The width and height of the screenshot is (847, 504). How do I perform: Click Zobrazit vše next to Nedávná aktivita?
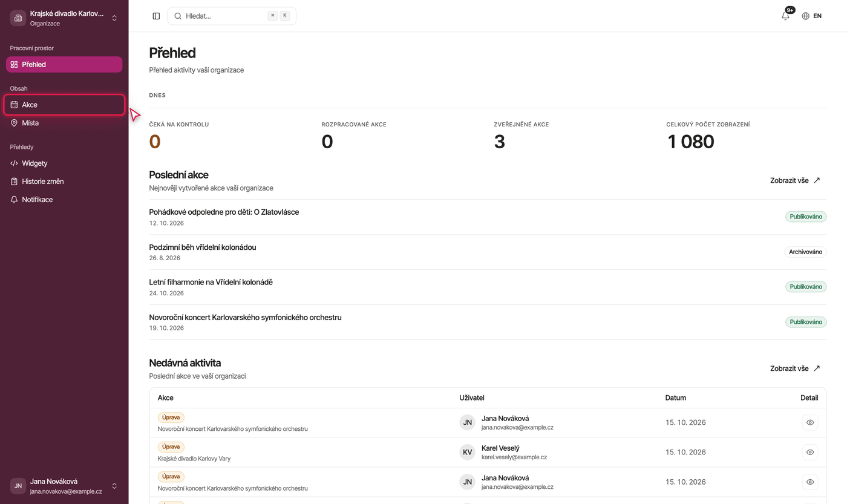click(x=795, y=368)
